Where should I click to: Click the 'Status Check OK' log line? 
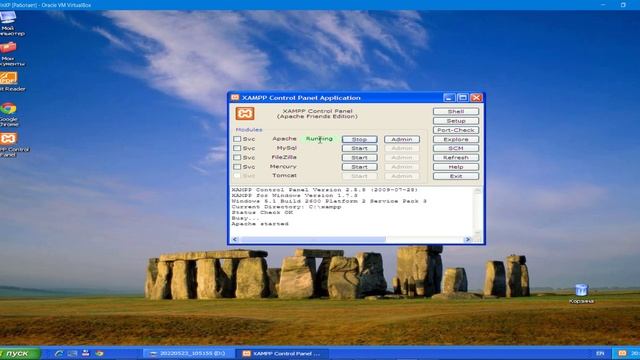pos(262,212)
